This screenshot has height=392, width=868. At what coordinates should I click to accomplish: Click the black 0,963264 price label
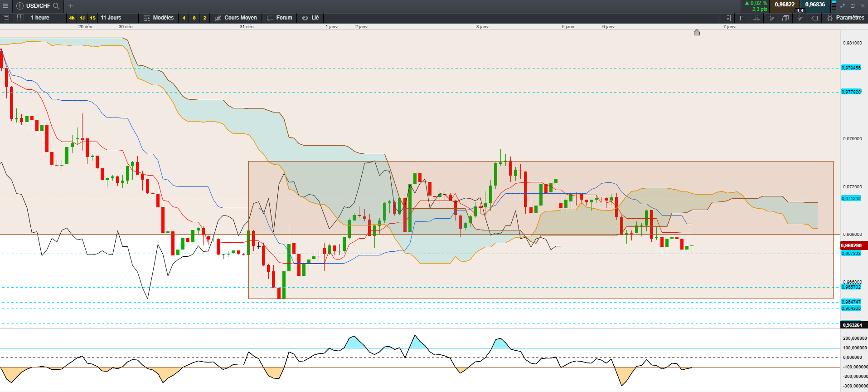point(854,325)
